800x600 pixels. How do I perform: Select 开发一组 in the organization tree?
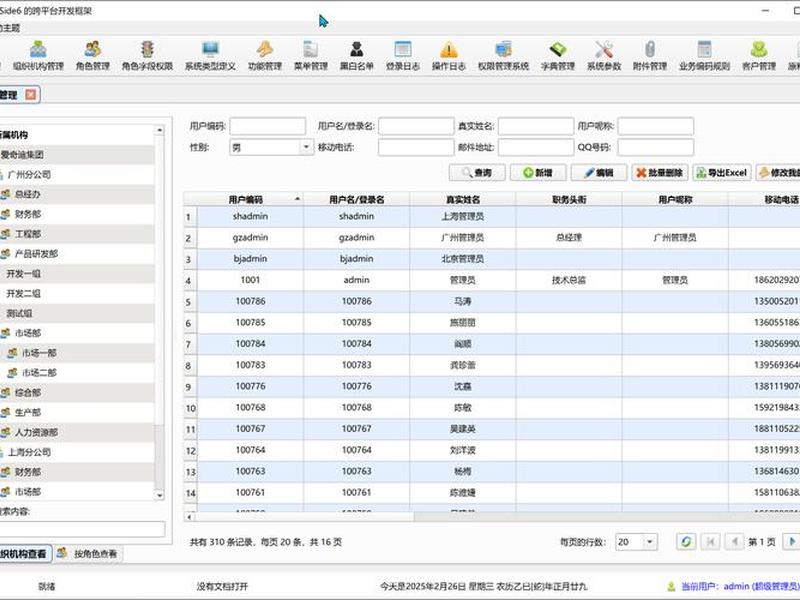point(23,273)
